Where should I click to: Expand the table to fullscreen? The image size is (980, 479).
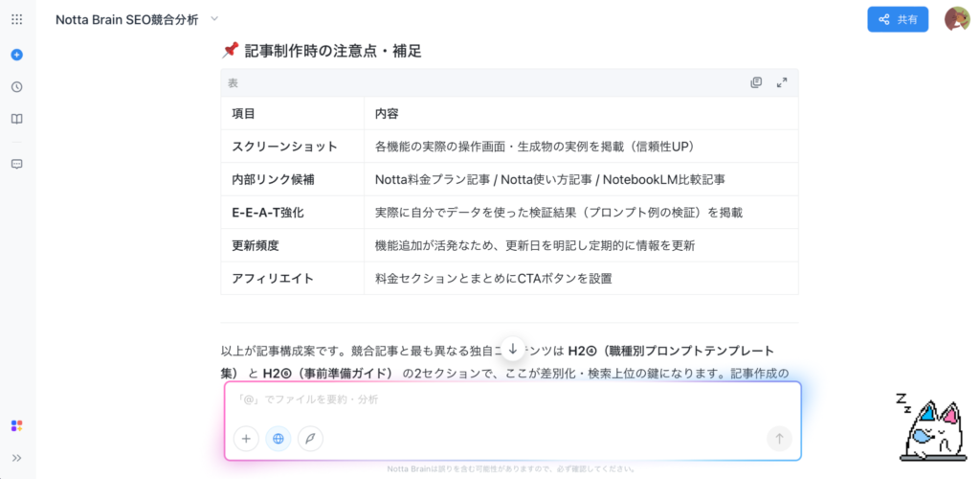781,82
